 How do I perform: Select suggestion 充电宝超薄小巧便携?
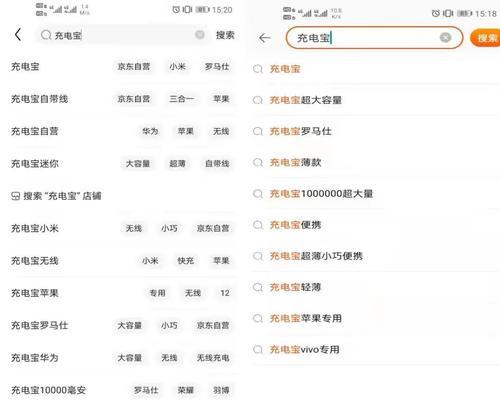(316, 256)
